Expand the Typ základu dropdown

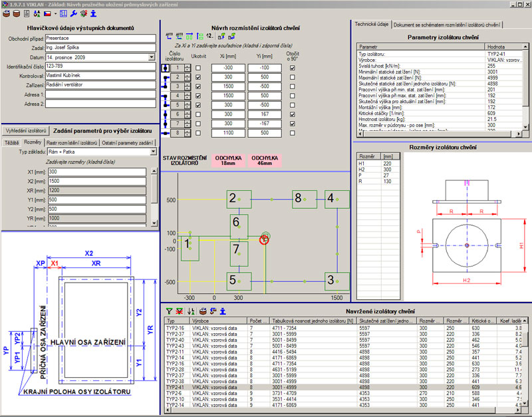pos(152,152)
